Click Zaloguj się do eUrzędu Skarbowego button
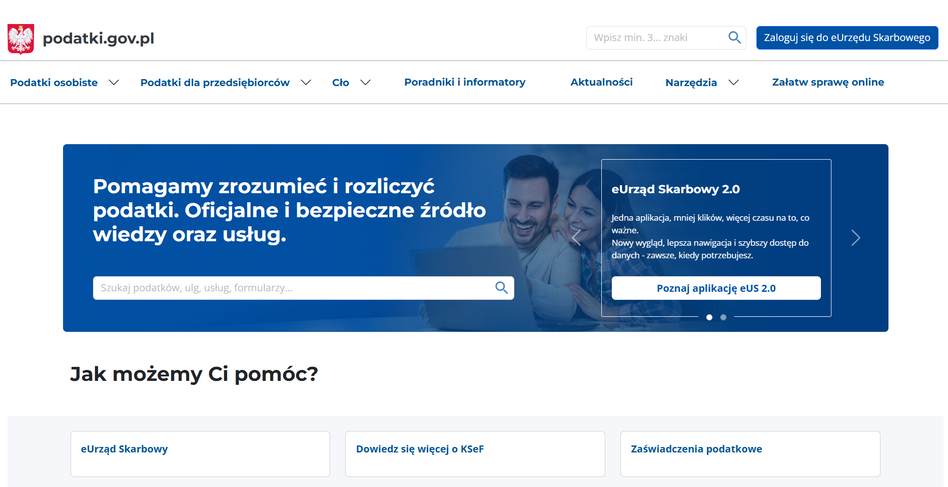The width and height of the screenshot is (948, 487). [847, 37]
